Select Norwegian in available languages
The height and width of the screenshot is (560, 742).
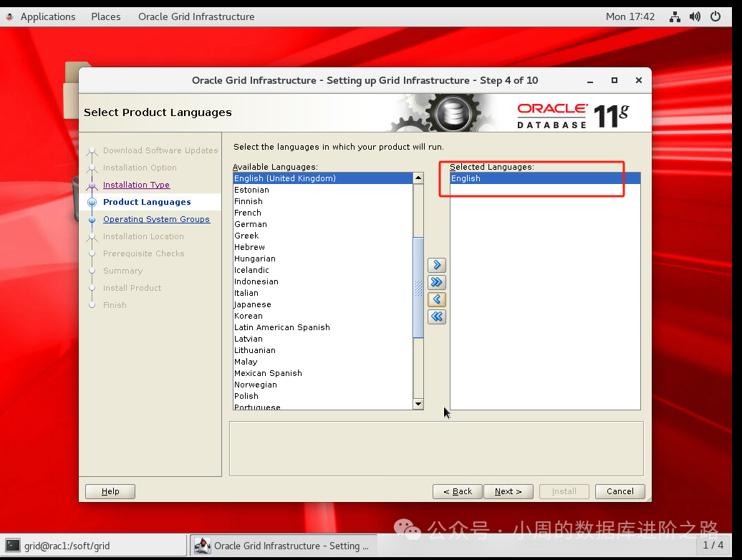(x=323, y=385)
